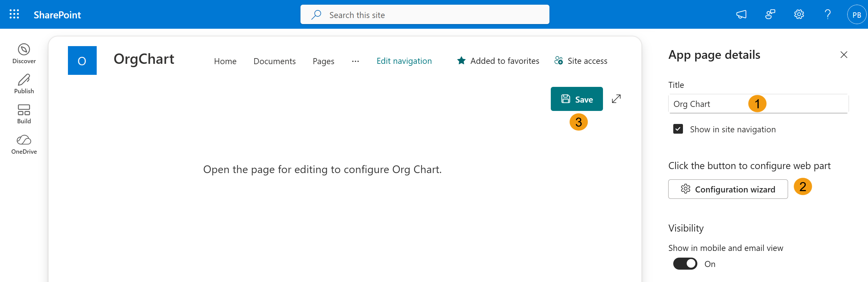Open the Configuration wizard
The height and width of the screenshot is (282, 868).
pyautogui.click(x=728, y=189)
